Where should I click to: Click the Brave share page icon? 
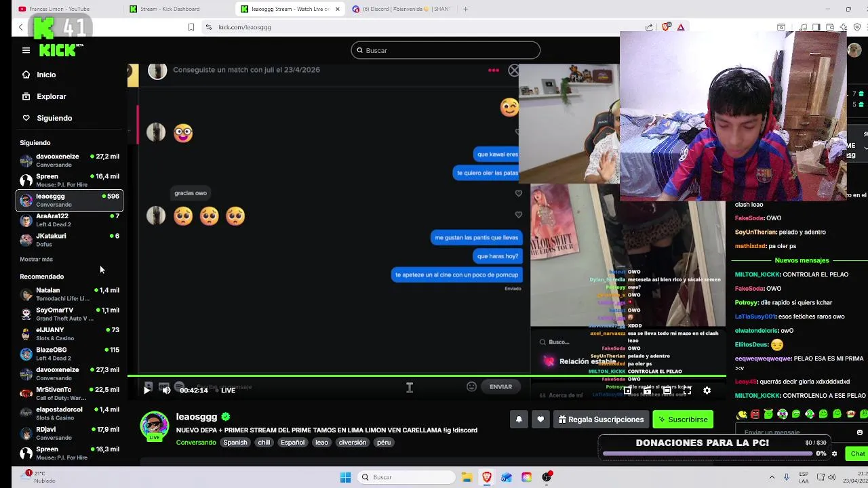point(649,27)
